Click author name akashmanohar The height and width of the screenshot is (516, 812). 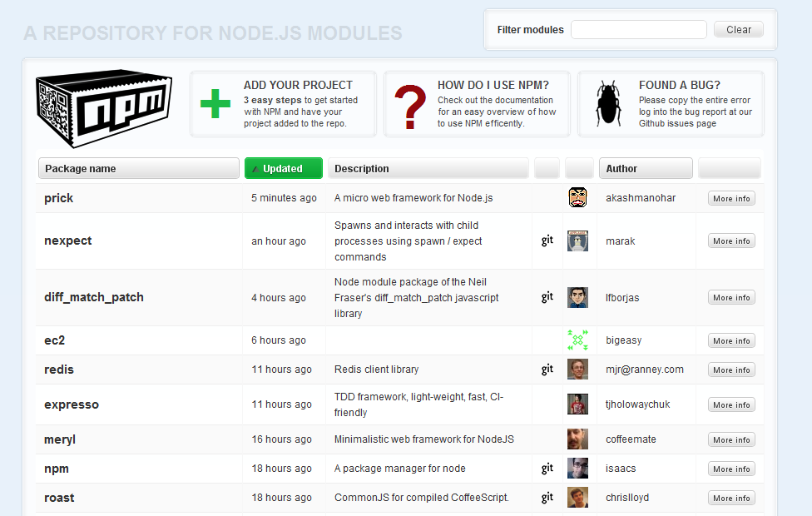641,198
